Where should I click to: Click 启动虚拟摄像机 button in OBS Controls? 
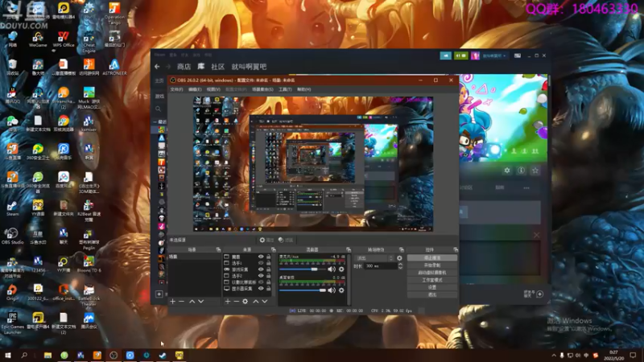[x=432, y=273]
